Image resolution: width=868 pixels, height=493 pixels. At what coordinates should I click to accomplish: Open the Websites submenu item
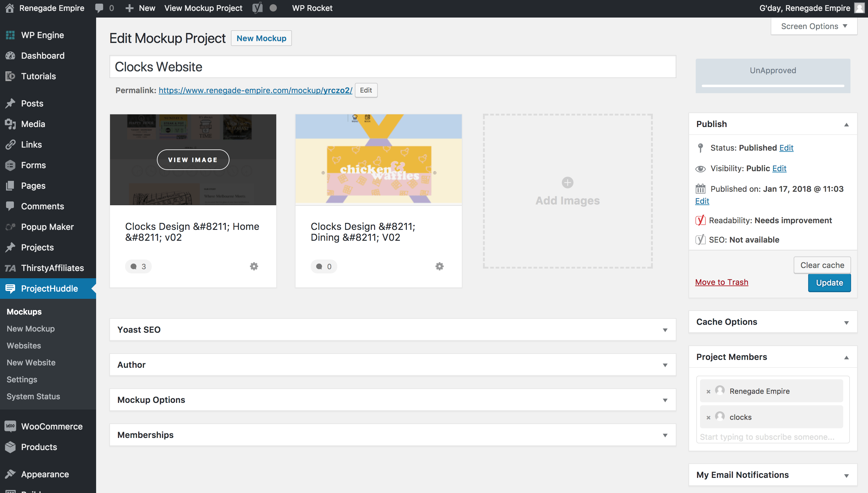click(x=24, y=345)
